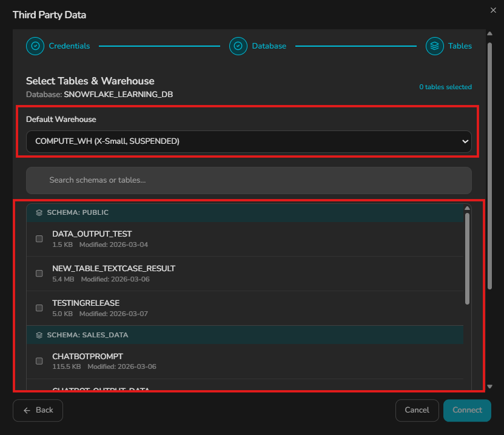Click the SCHEMA: SALES_DATA layers icon
Image resolution: width=504 pixels, height=435 pixels.
tap(39, 335)
